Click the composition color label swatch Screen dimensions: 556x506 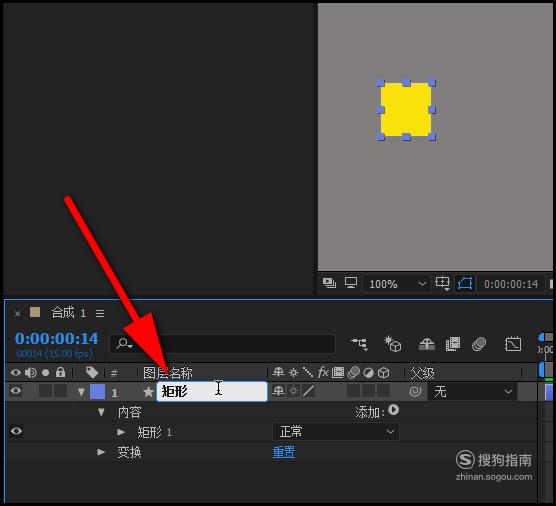tap(35, 312)
